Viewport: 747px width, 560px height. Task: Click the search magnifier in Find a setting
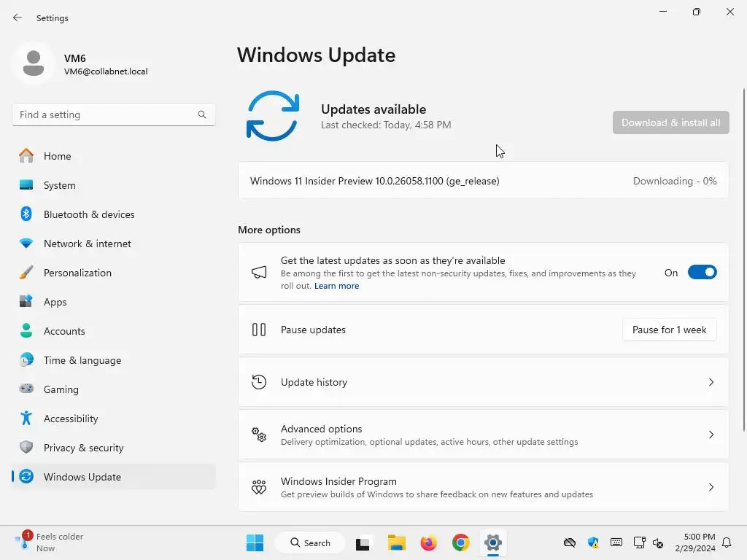[202, 114]
